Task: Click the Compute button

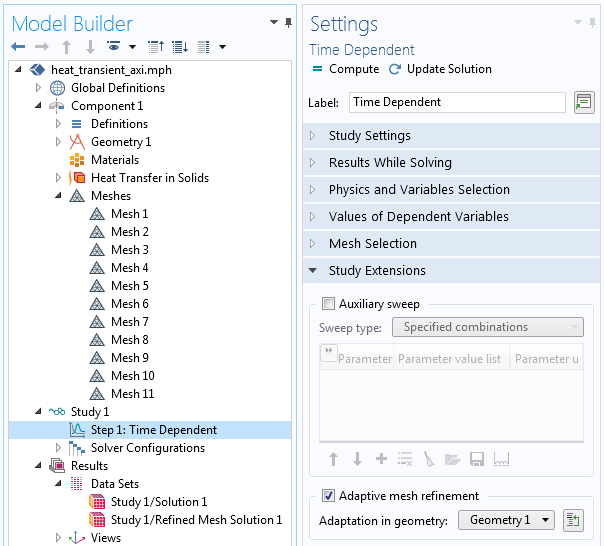Action: click(345, 69)
